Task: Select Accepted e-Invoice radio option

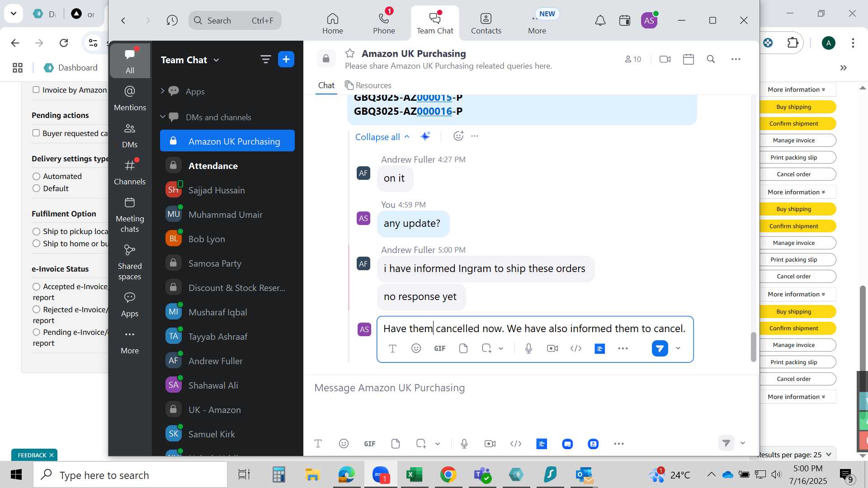Action: coord(37,286)
